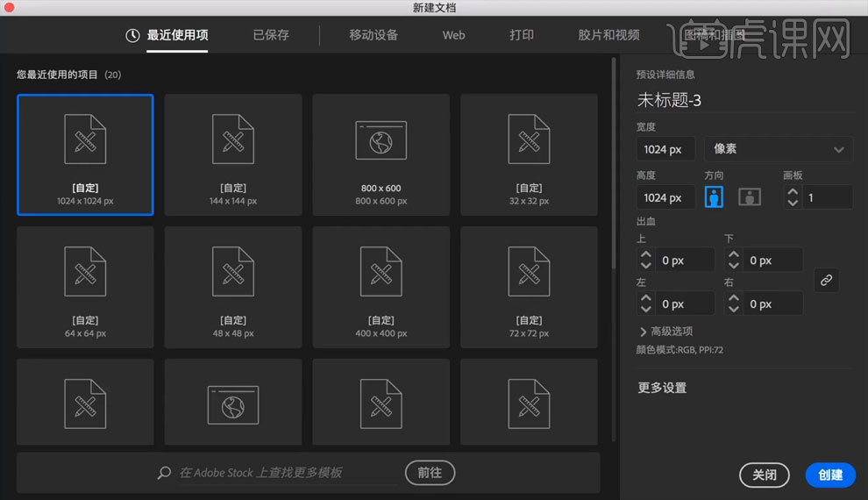Edit the document name 未标题-3
The image size is (868, 500).
669,100
